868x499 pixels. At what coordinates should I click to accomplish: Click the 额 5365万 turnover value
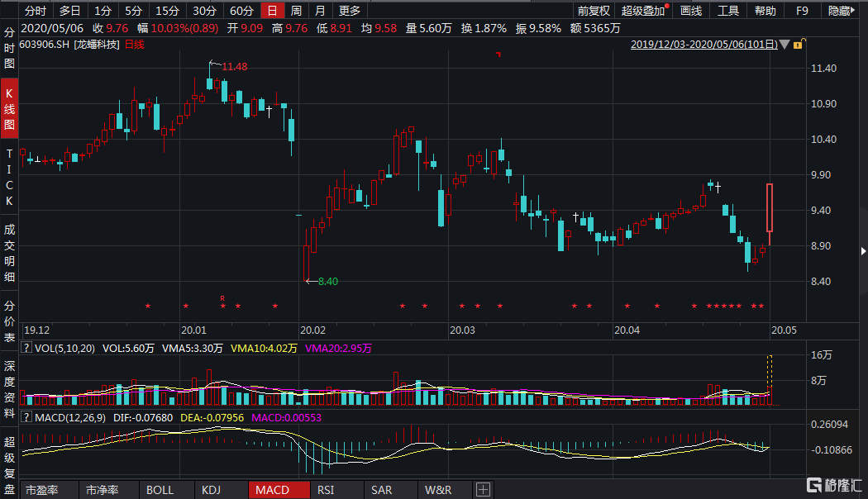[595, 28]
